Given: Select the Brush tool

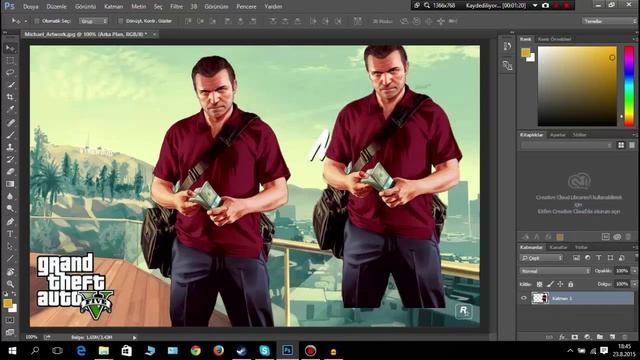Looking at the screenshot, I should (x=10, y=135).
